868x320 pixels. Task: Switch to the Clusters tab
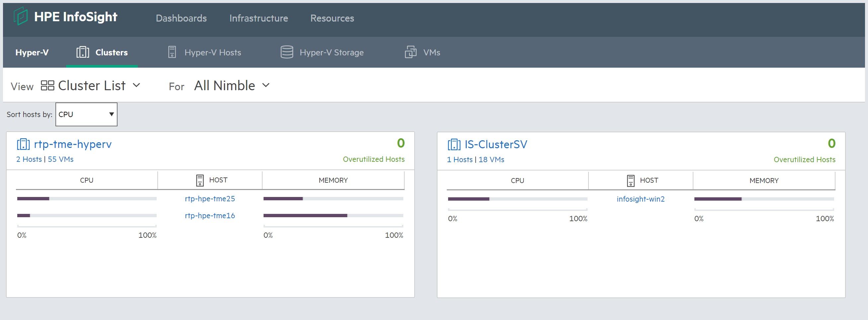point(102,52)
